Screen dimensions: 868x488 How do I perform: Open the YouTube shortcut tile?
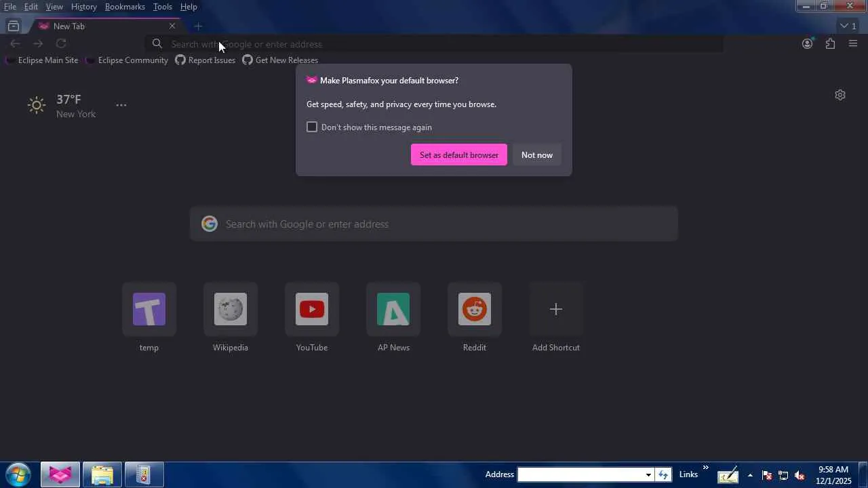312,309
